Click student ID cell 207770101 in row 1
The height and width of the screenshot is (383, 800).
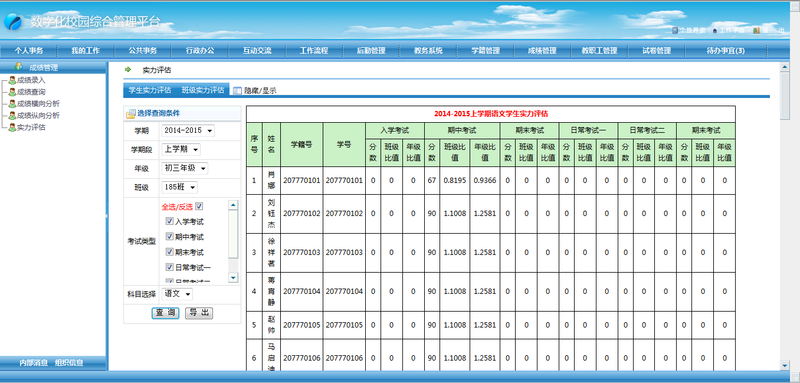(x=302, y=180)
